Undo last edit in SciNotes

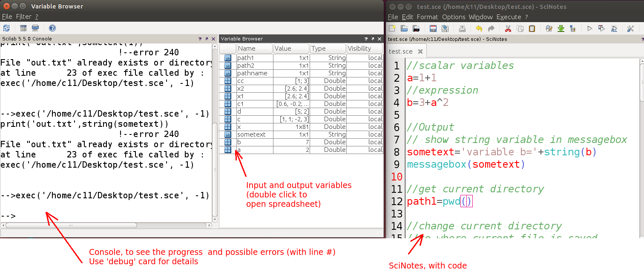tap(478, 29)
